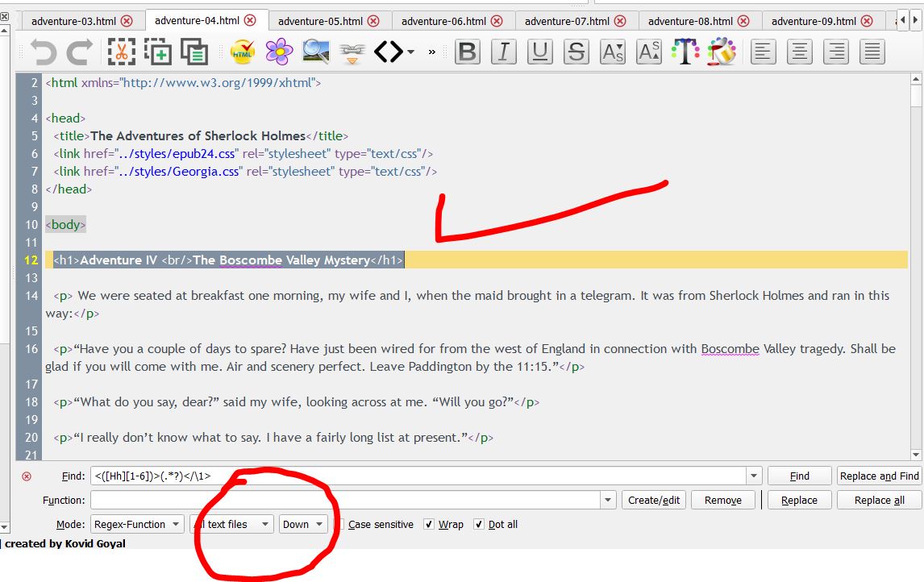Click the Replace button

(x=800, y=500)
